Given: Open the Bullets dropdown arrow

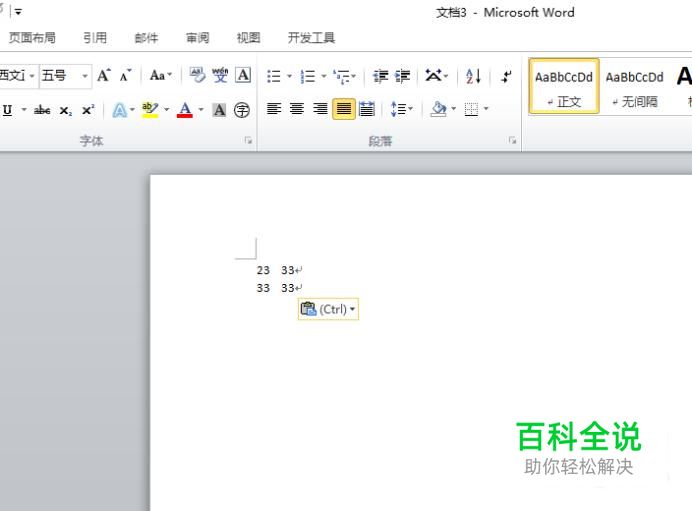Looking at the screenshot, I should (x=290, y=76).
